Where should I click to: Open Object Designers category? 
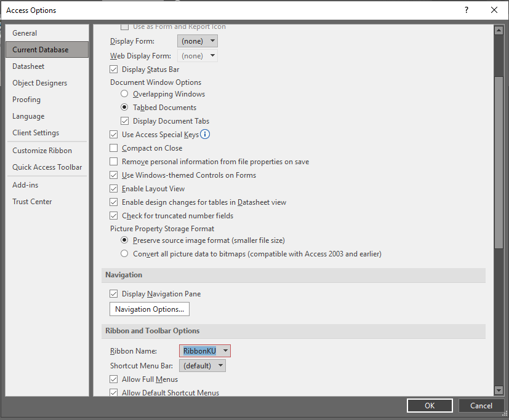[47, 83]
